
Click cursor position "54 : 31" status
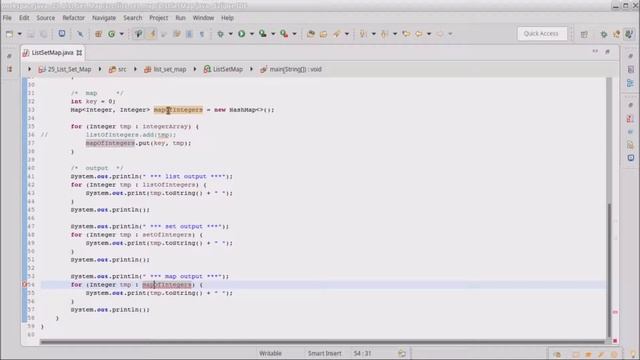click(362, 353)
